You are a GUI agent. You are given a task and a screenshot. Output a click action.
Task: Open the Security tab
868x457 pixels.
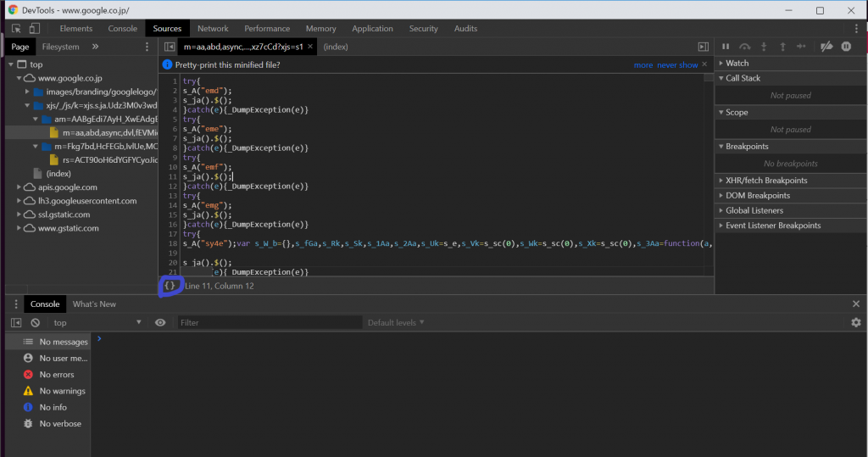pyautogui.click(x=423, y=28)
